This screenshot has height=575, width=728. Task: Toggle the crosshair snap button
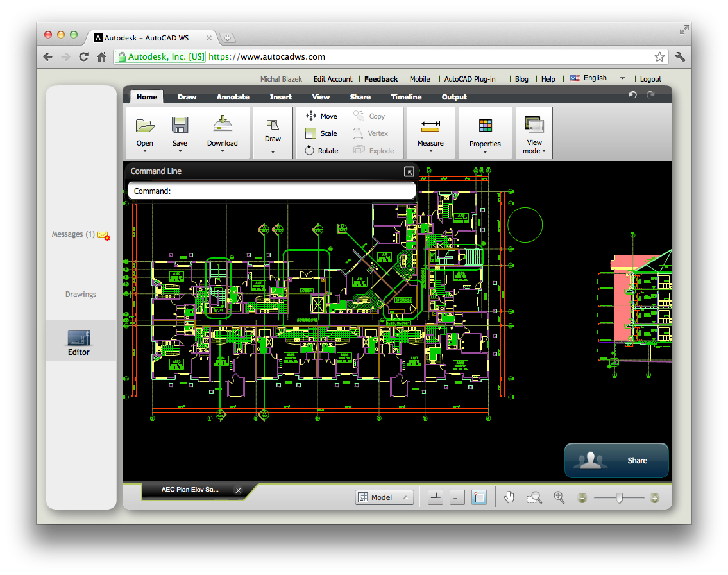(x=436, y=497)
